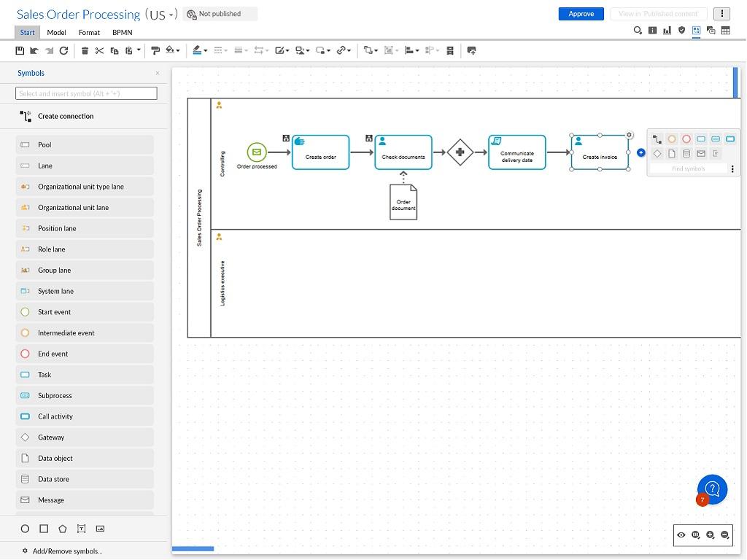Screen dimensions: 747x560
Task: Click the Delete trash can icon
Action: pos(85,50)
